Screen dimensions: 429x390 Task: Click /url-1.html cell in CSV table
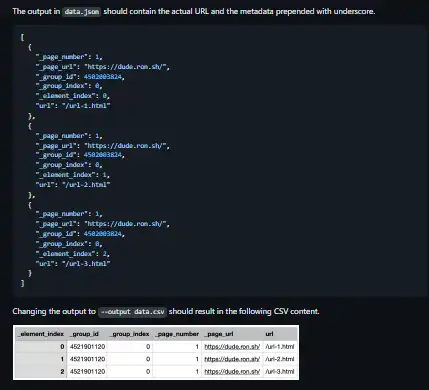coord(280,347)
